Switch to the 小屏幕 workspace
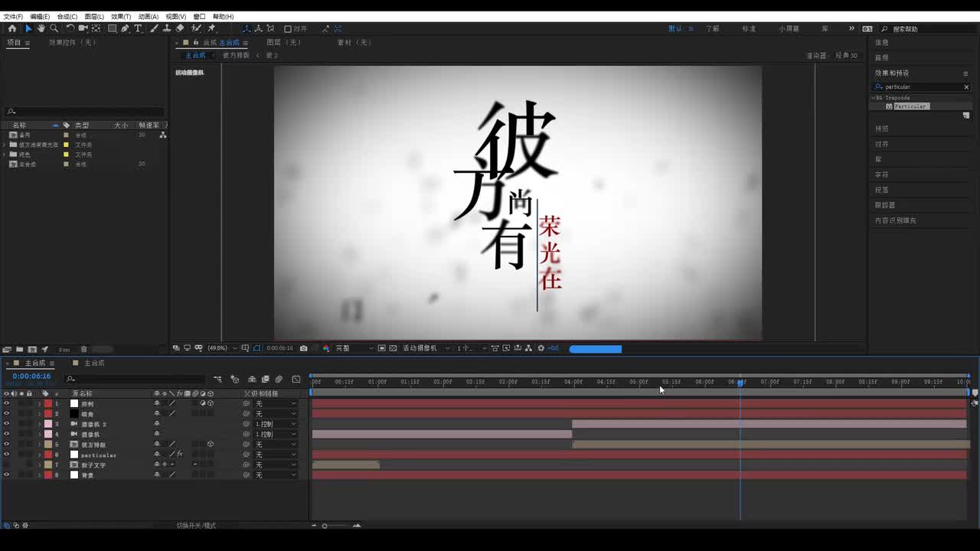Screen dimensions: 980x551 click(789, 28)
